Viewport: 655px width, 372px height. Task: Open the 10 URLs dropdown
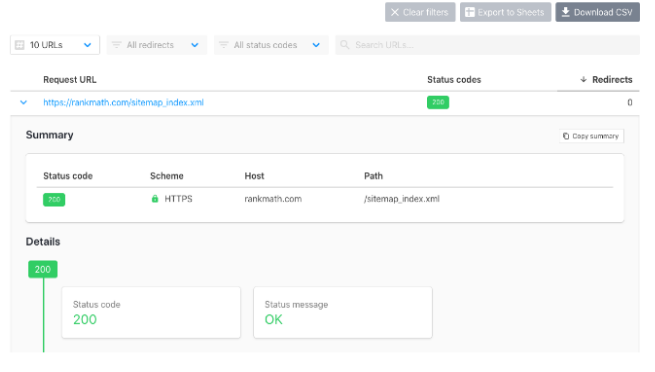pyautogui.click(x=55, y=45)
